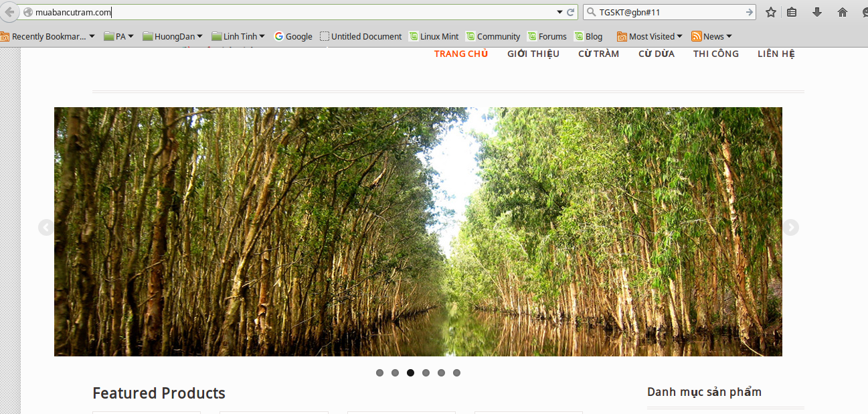Open the LIÊN HỆ menu item
The height and width of the screenshot is (414, 868).
click(x=776, y=54)
